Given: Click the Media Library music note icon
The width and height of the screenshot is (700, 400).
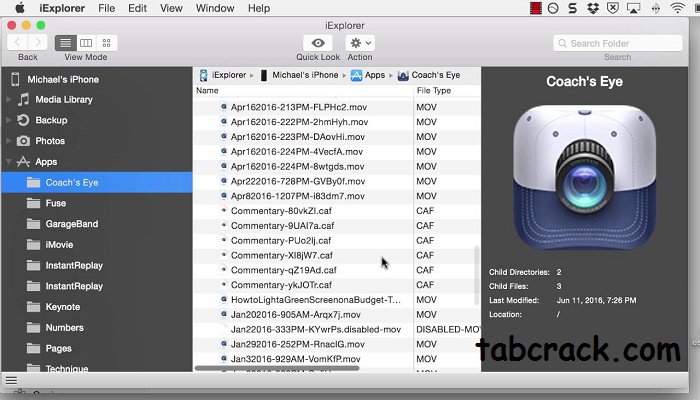Looking at the screenshot, I should point(23,99).
